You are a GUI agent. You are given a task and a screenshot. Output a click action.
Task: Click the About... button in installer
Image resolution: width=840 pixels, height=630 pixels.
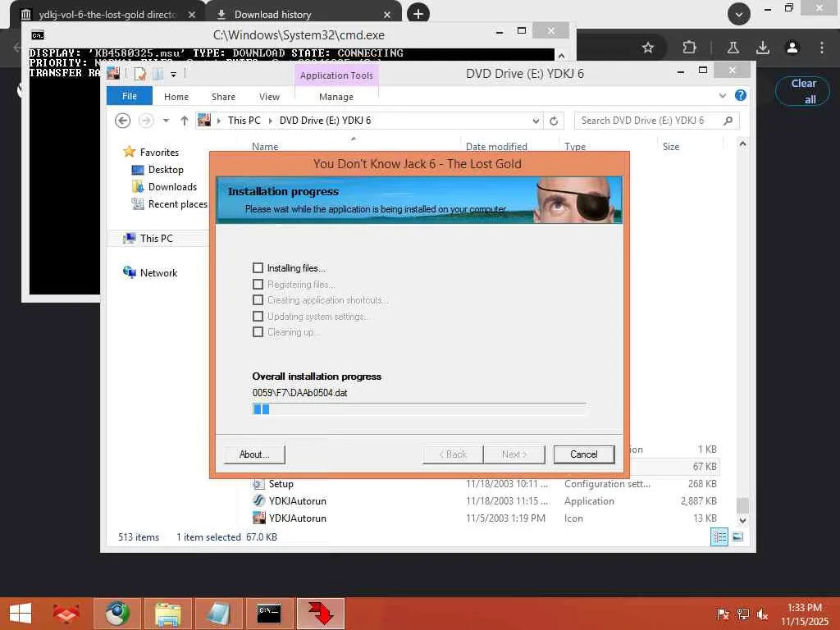(x=254, y=454)
